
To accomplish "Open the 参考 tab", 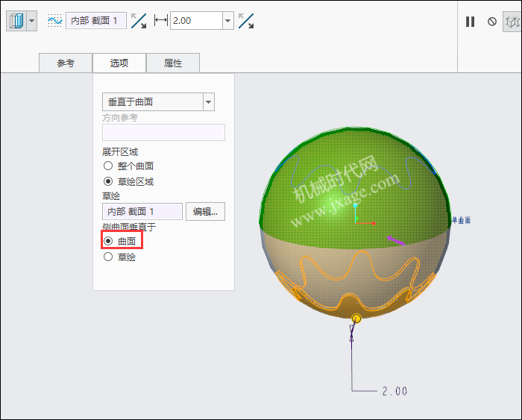I will tap(66, 63).
